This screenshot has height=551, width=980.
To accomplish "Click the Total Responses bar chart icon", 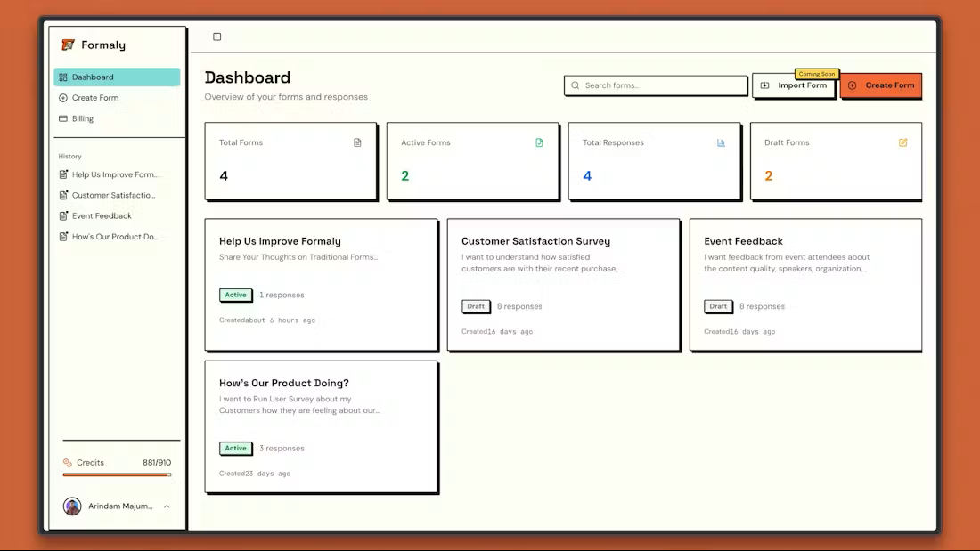I will [722, 142].
